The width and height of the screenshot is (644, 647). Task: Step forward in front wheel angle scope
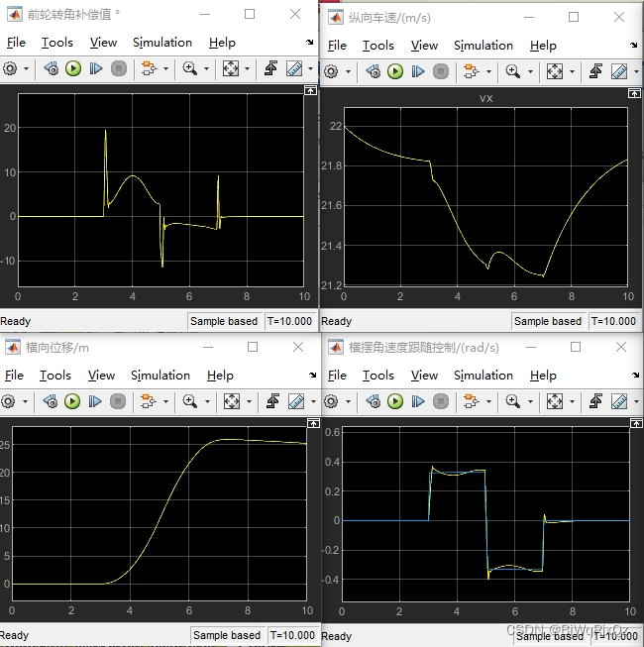point(96,68)
